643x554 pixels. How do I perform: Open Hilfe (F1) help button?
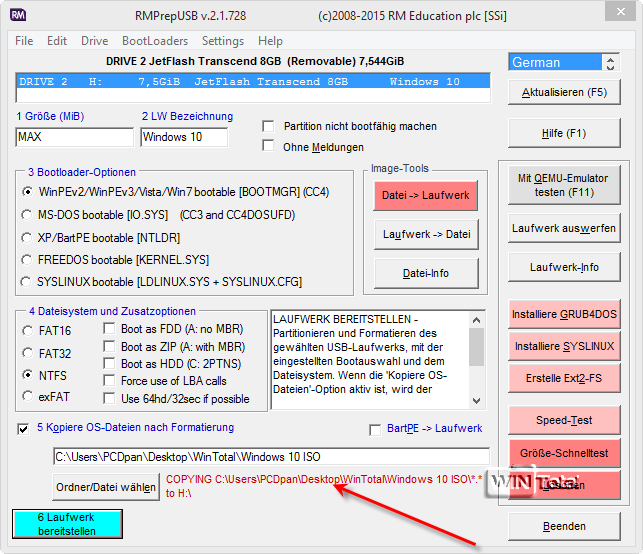point(564,133)
